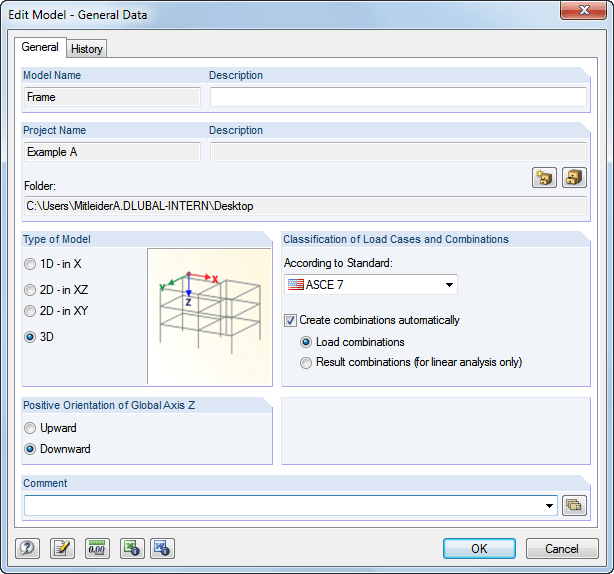The height and width of the screenshot is (574, 614).
Task: Open the units and decimals 0.00 icon
Action: pos(97,548)
